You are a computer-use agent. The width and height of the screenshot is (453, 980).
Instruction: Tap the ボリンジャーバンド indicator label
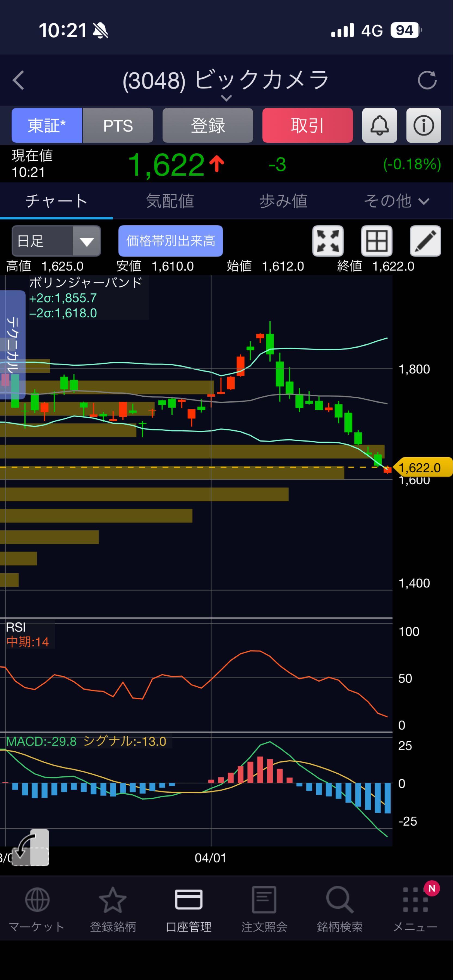[85, 282]
